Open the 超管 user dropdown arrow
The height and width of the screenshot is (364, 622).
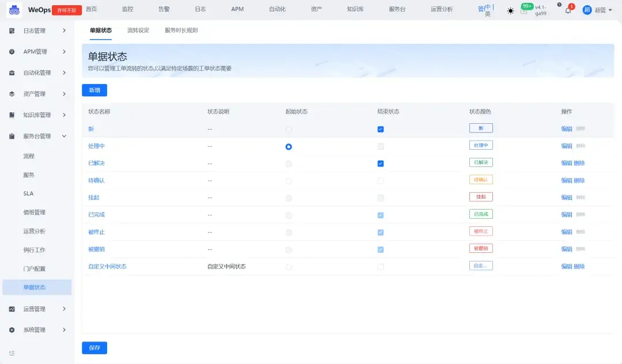click(610, 10)
